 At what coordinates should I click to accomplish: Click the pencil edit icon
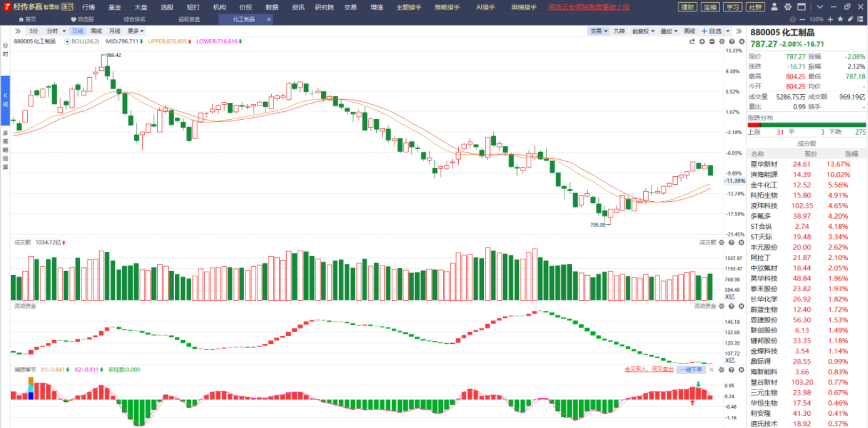[x=850, y=19]
